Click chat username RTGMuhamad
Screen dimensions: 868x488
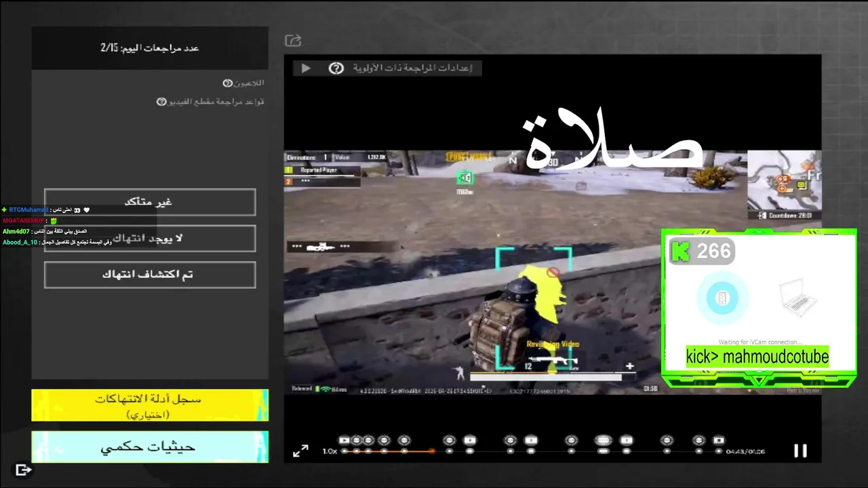28,210
